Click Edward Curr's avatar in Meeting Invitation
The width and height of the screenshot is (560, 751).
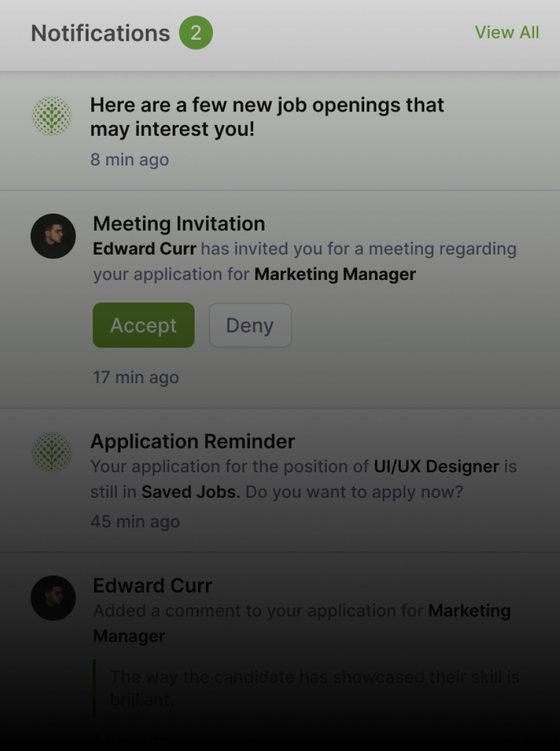(x=53, y=236)
